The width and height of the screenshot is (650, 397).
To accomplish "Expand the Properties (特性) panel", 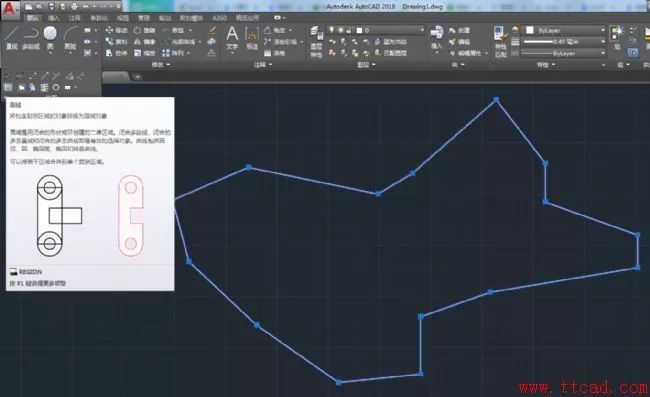I will click(546, 64).
